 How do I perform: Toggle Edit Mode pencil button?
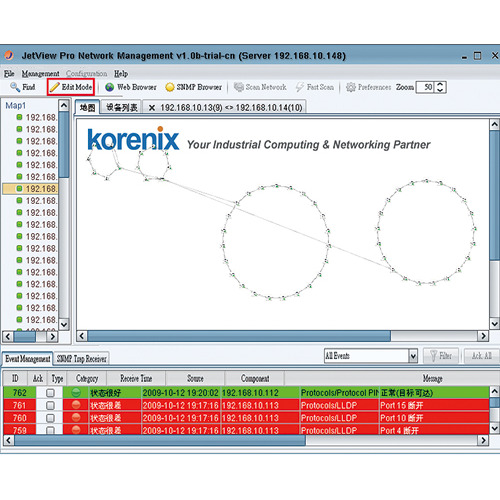[71, 87]
